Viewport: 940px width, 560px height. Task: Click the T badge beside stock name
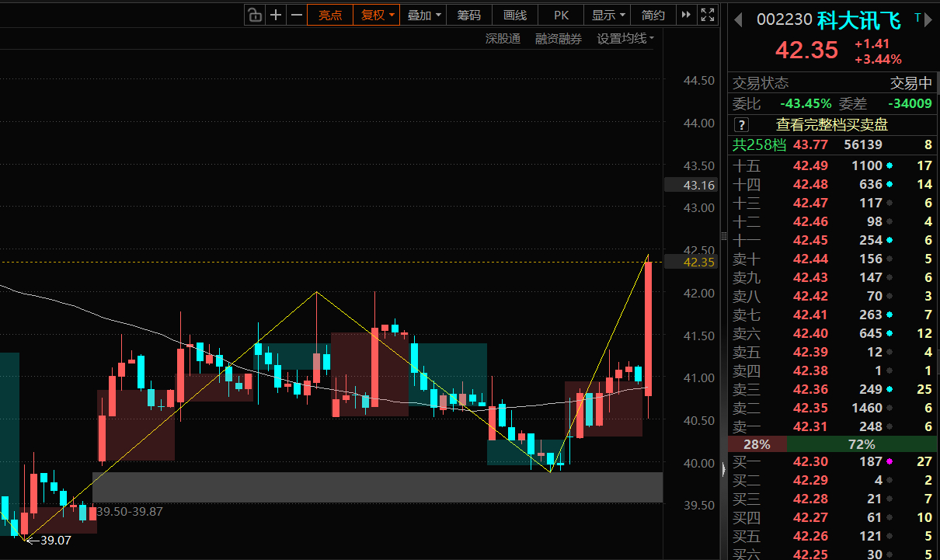(x=918, y=17)
